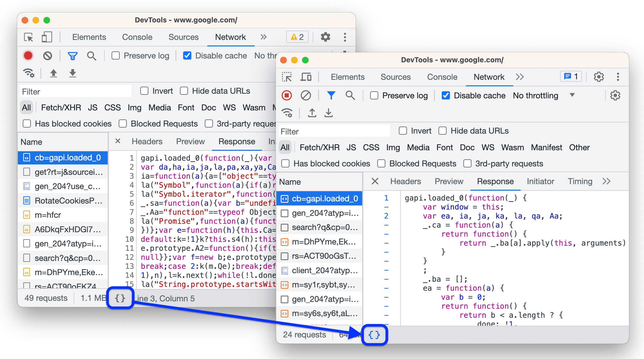Click the record/stop network capture button
The height and width of the screenshot is (359, 644).
tap(287, 95)
